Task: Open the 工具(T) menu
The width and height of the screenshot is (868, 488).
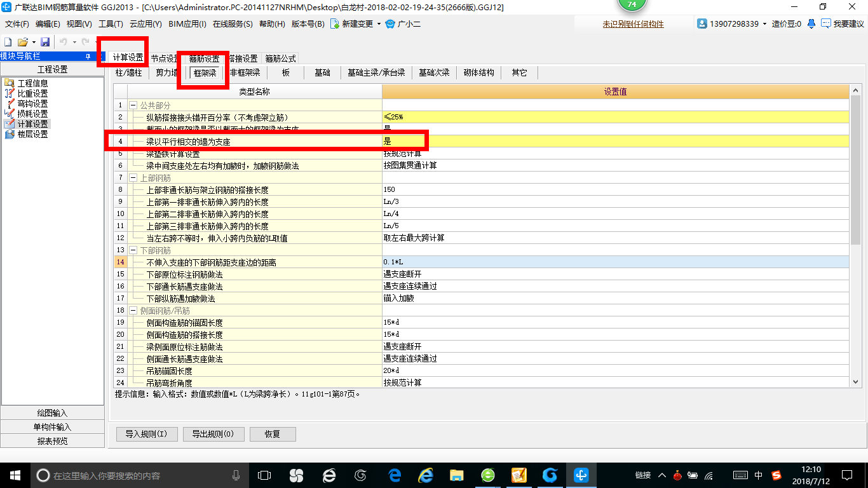Action: 111,24
